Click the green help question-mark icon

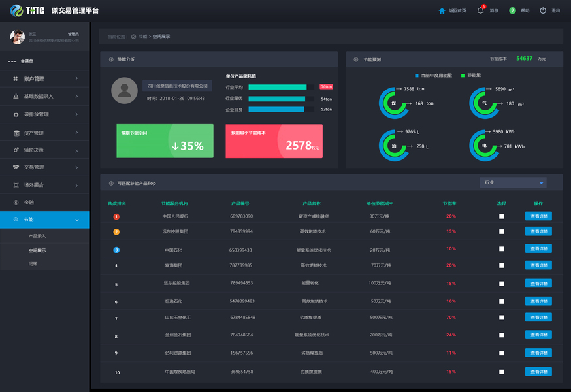(x=512, y=10)
